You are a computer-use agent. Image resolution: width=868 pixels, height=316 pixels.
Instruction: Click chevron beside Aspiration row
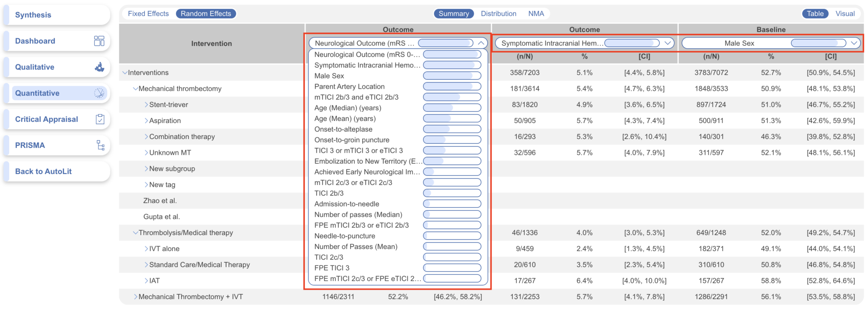click(x=146, y=121)
